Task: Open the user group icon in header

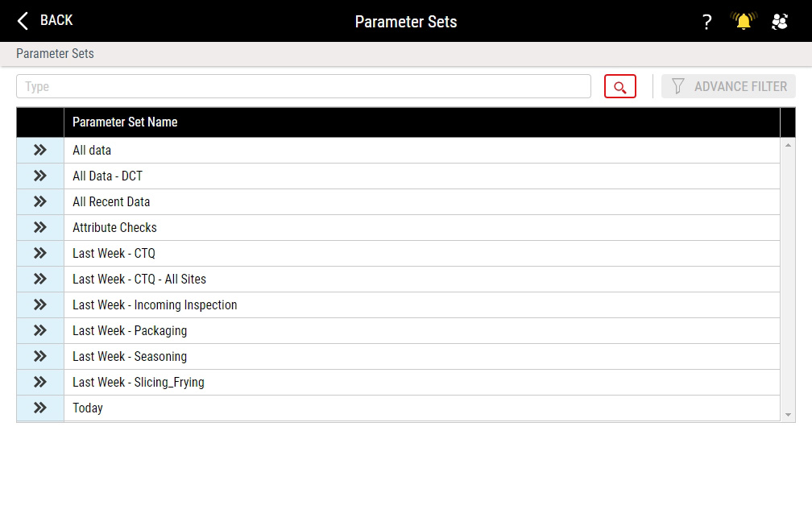Action: (780, 21)
